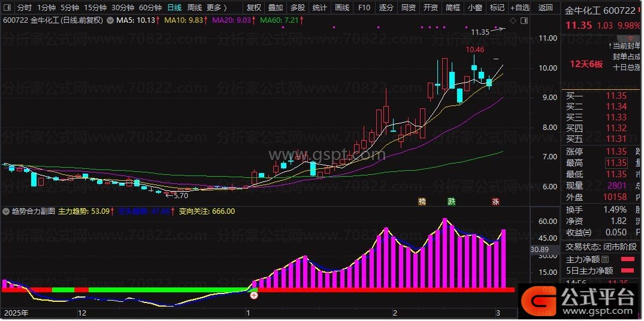Open the F10 company info

364,8
